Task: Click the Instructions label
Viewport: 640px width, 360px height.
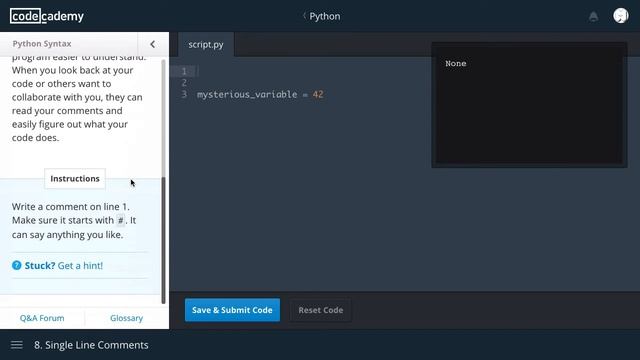Action: tap(75, 178)
